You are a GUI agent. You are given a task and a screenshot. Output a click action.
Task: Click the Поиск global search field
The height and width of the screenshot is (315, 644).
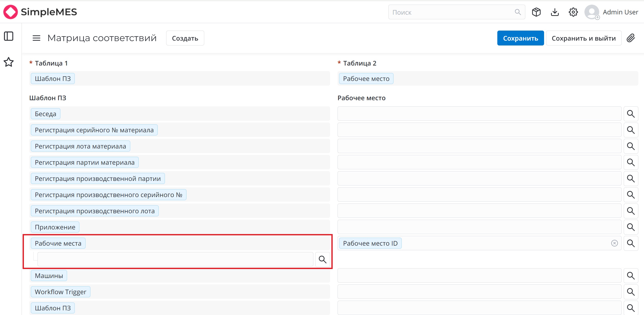pyautogui.click(x=456, y=12)
